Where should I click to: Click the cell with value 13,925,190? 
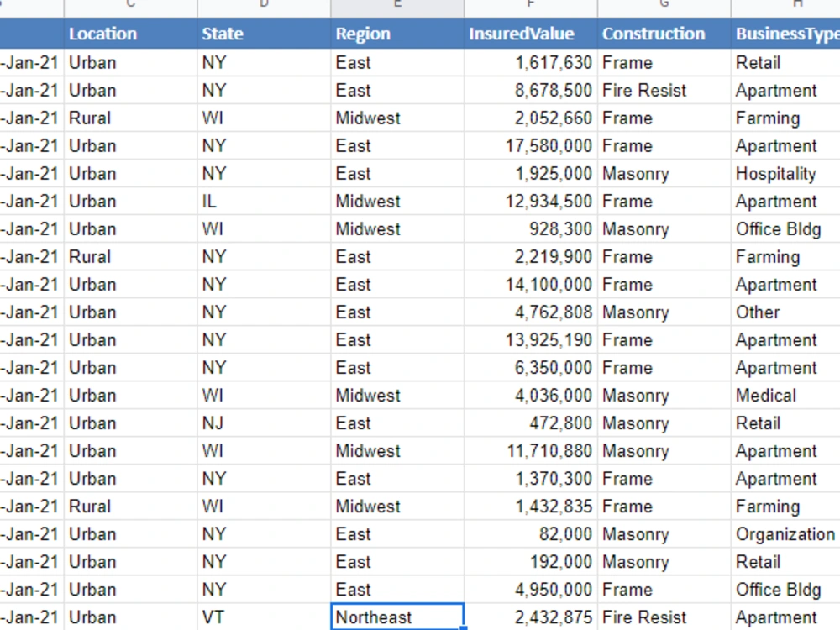point(530,340)
